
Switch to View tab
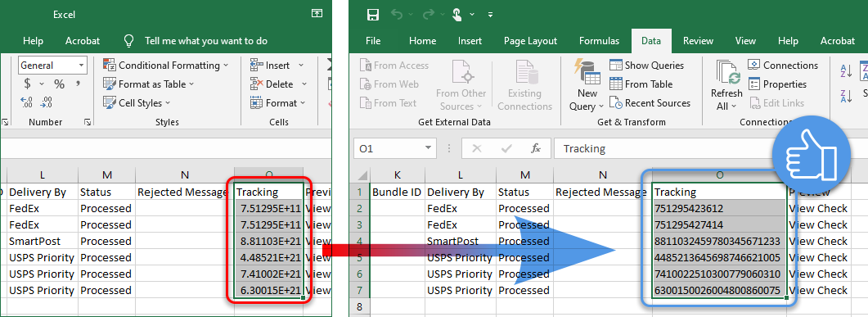(745, 41)
